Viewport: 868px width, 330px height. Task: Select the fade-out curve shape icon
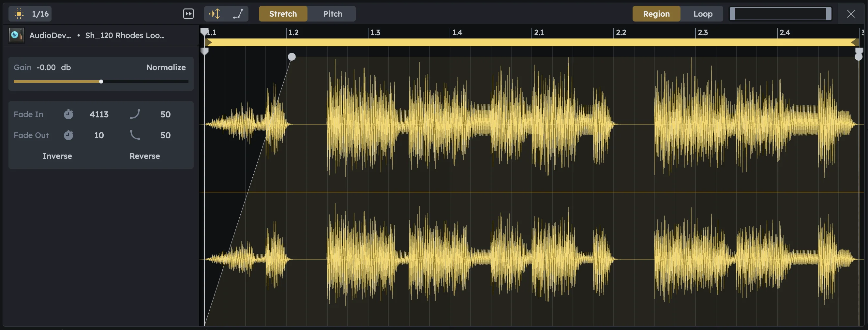coord(135,135)
